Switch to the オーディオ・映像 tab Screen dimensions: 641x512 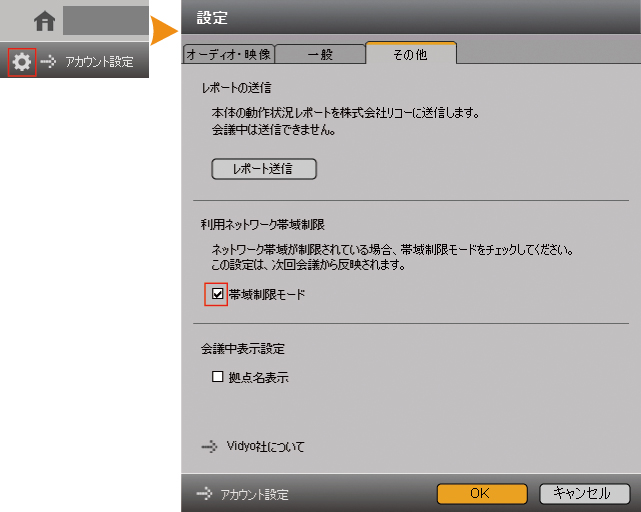229,55
